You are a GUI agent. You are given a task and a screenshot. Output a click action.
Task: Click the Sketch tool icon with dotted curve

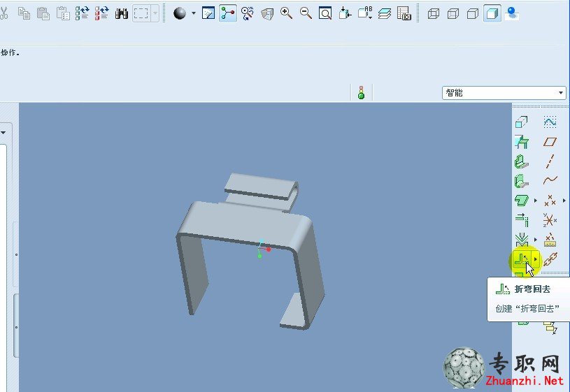550,122
